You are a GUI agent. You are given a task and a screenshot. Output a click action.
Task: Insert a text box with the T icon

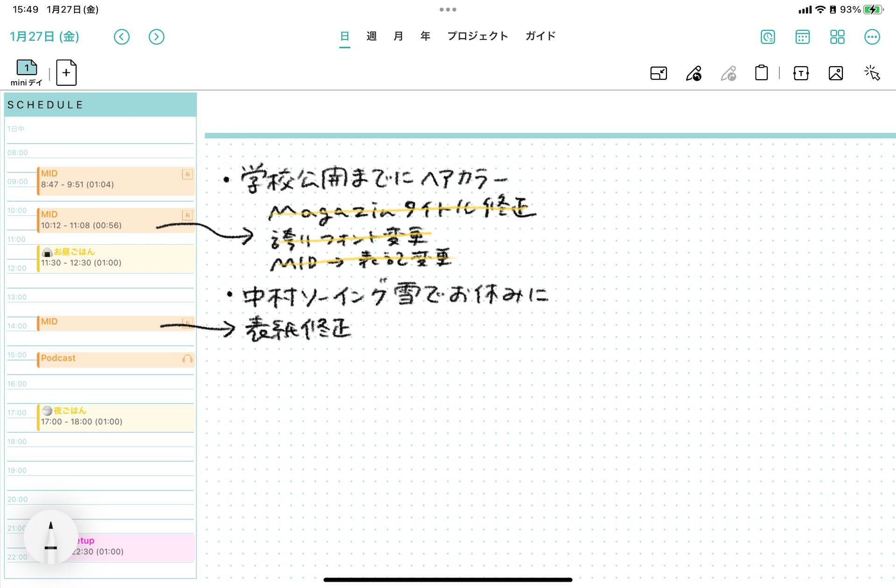coord(801,73)
